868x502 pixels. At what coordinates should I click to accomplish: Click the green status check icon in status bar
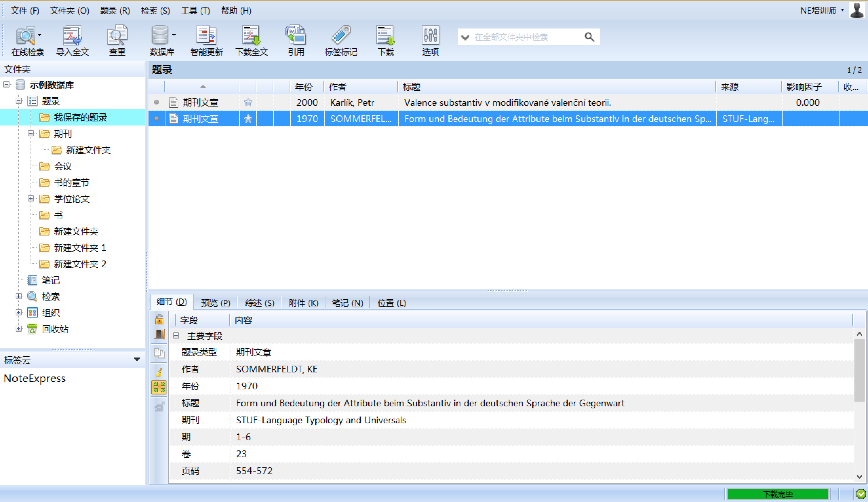[x=861, y=494]
